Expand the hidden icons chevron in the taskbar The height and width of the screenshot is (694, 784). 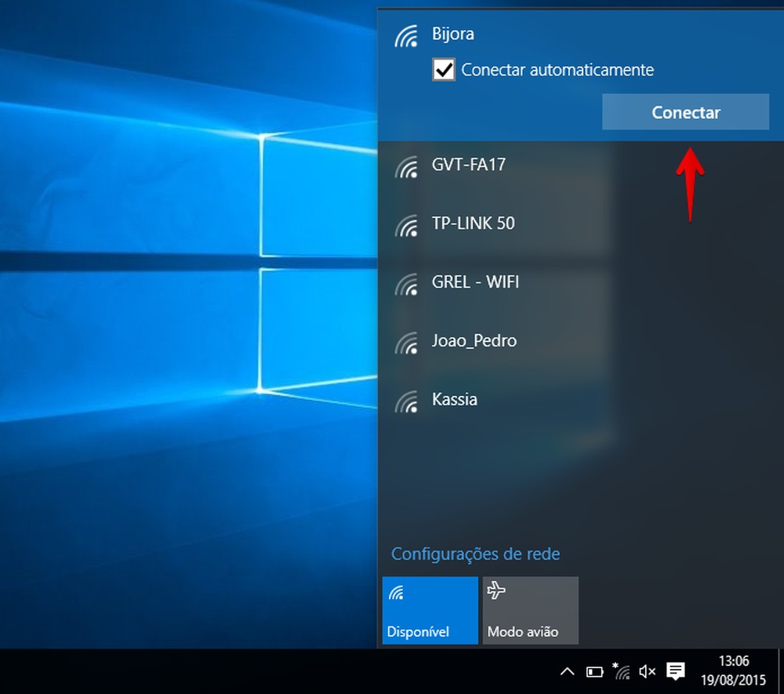568,672
